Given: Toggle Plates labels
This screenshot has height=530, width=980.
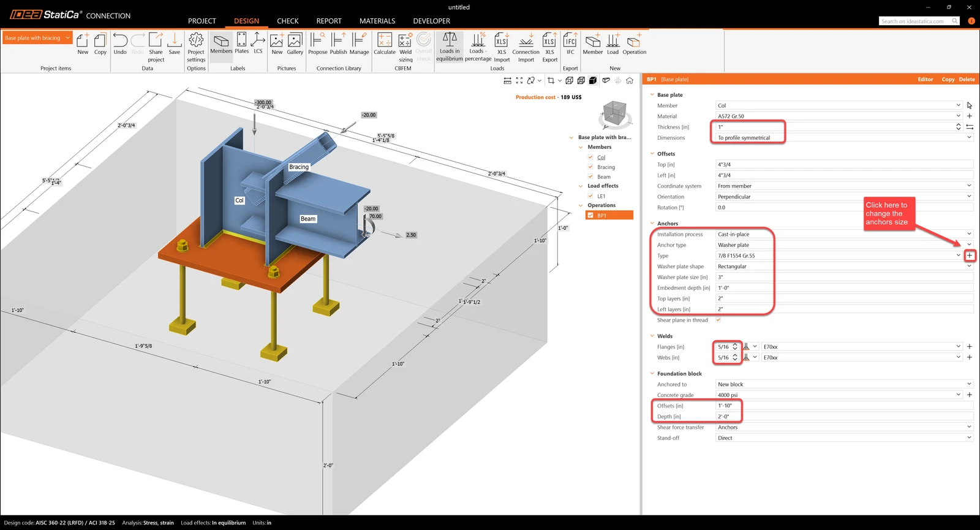Looking at the screenshot, I should 242,44.
